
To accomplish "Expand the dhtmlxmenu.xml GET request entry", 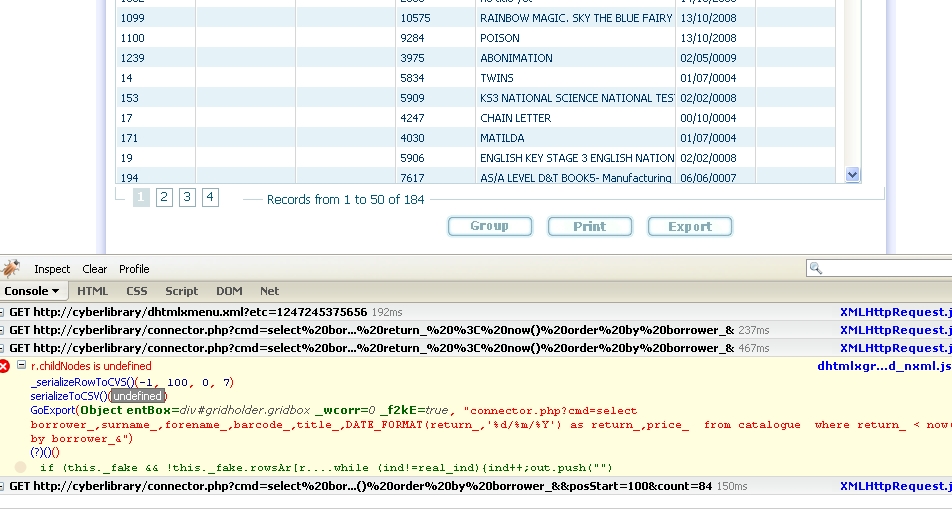I will [x=2, y=312].
